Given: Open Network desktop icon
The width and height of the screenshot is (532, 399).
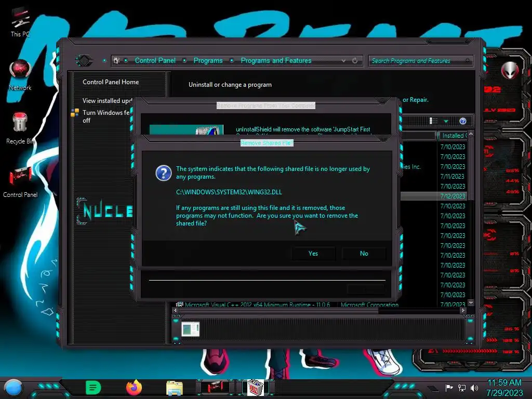Looking at the screenshot, I should pyautogui.click(x=20, y=75).
